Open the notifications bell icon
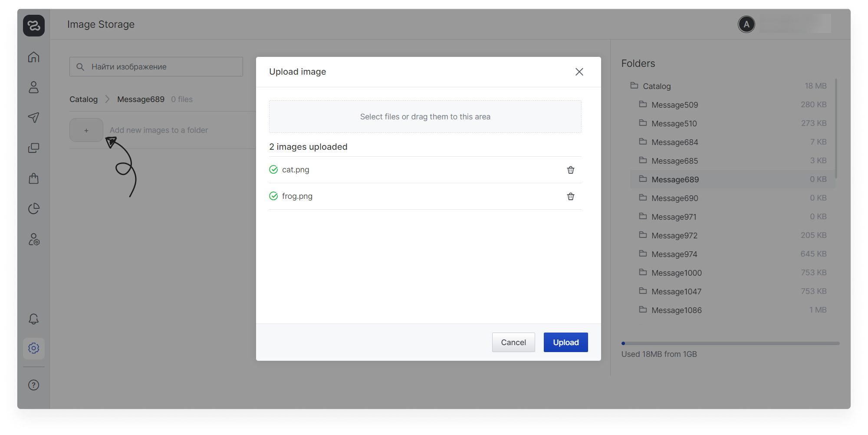Screen dimensions: 868x435 tap(34, 319)
